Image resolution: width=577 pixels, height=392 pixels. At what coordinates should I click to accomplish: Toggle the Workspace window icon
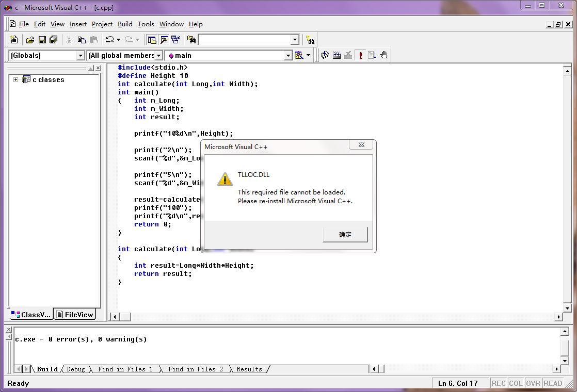(152, 40)
